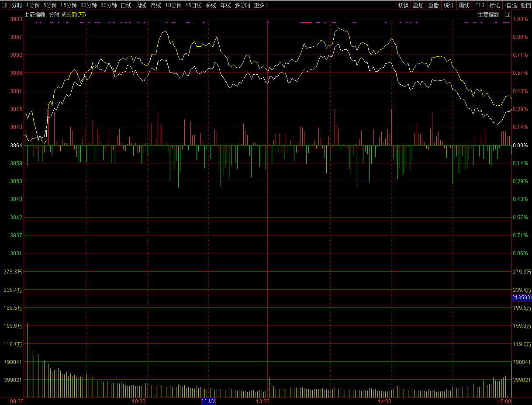
Task: Start 重播 replay of the session
Action: (x=433, y=5)
